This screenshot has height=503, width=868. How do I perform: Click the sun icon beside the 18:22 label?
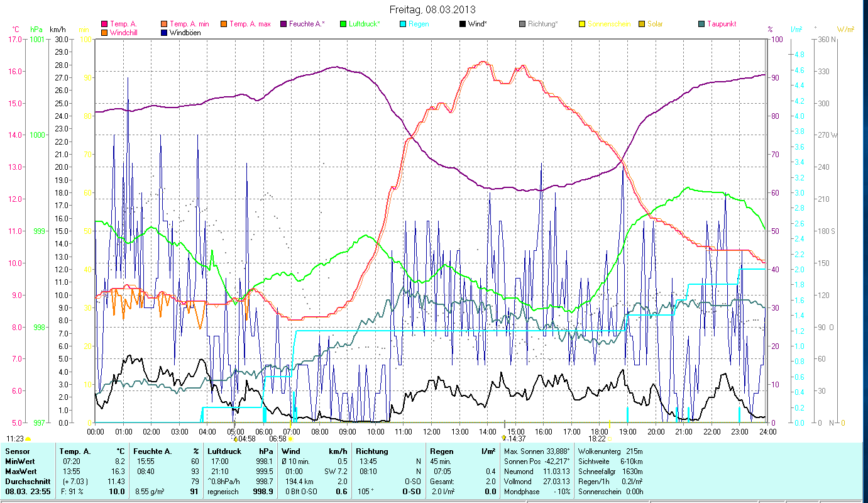(610, 439)
